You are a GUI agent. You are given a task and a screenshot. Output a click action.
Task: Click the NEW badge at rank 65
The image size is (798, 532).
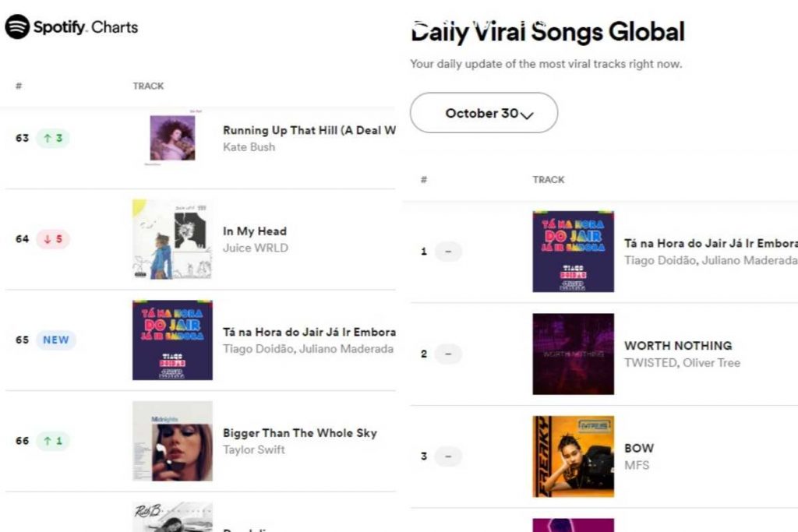[56, 340]
